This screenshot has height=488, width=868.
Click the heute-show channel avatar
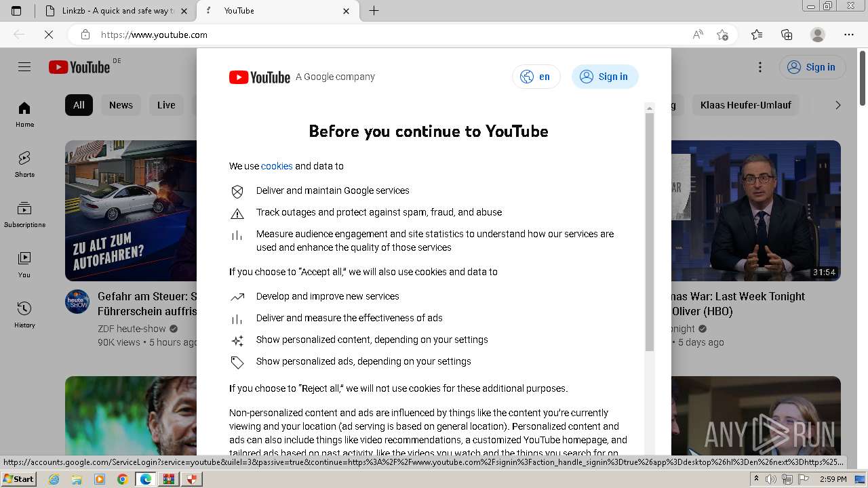77,302
